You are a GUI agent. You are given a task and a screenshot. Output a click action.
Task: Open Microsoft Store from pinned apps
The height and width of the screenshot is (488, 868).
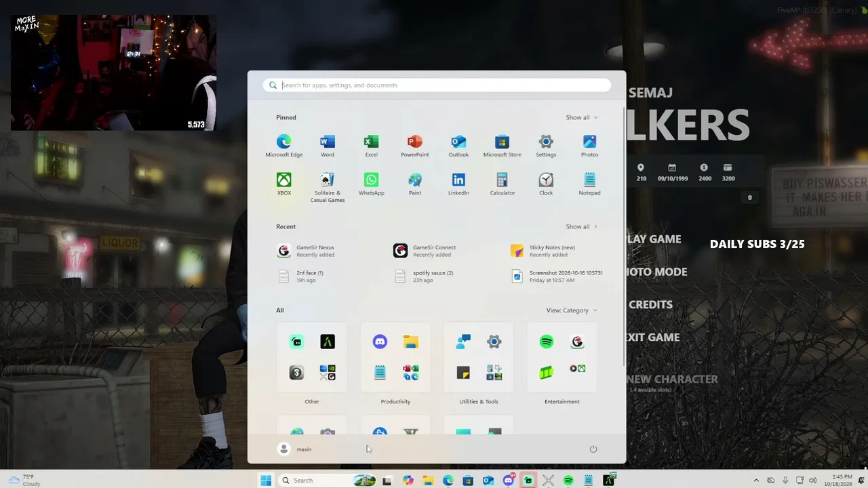coord(502,146)
